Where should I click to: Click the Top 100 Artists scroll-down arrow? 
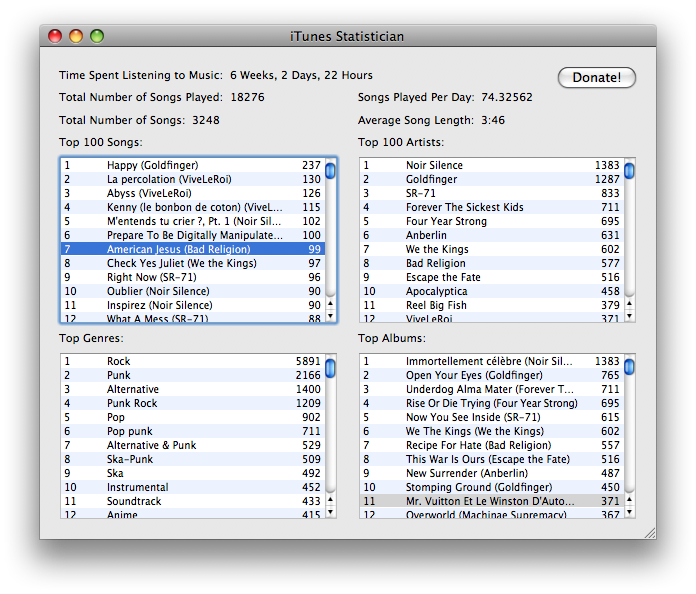click(629, 316)
